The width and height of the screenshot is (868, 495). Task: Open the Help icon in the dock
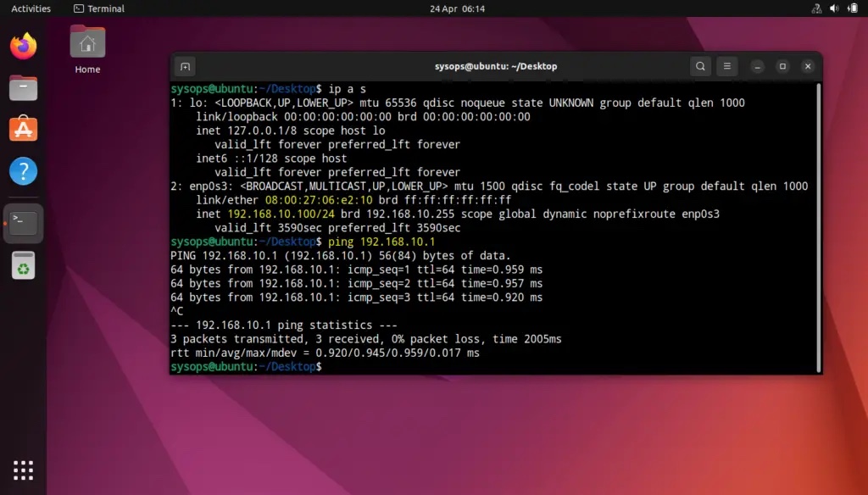coord(24,171)
